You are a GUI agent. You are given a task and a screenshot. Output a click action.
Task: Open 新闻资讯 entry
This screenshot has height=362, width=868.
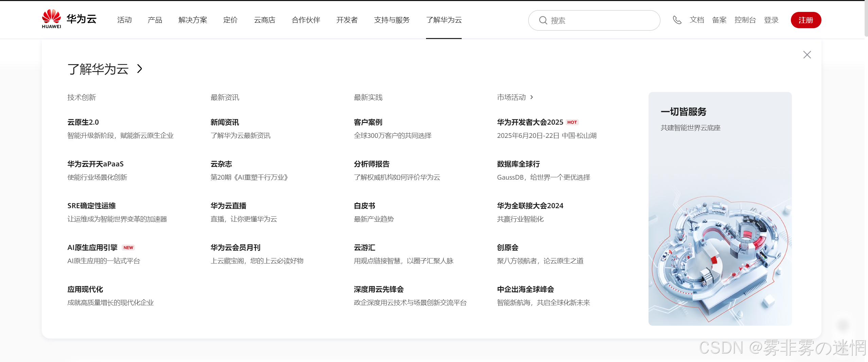pyautogui.click(x=225, y=122)
